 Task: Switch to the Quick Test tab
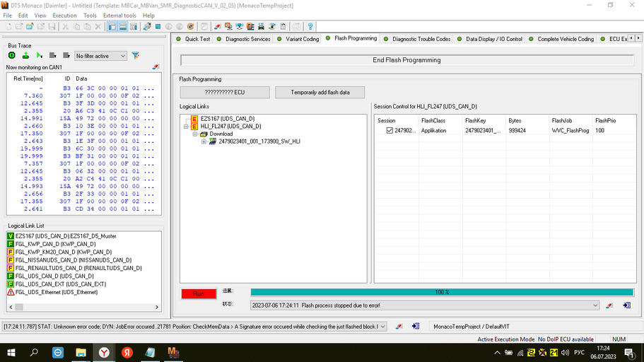193,39
